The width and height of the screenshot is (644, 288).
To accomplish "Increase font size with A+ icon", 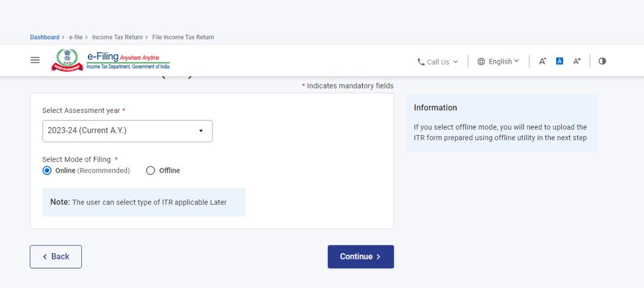I will [577, 61].
